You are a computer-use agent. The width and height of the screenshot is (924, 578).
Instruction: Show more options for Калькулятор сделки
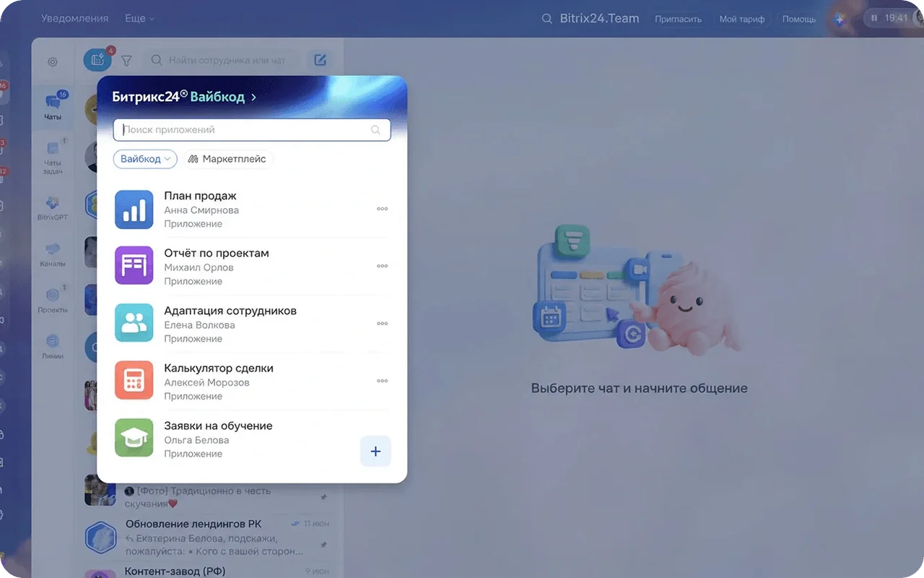382,381
